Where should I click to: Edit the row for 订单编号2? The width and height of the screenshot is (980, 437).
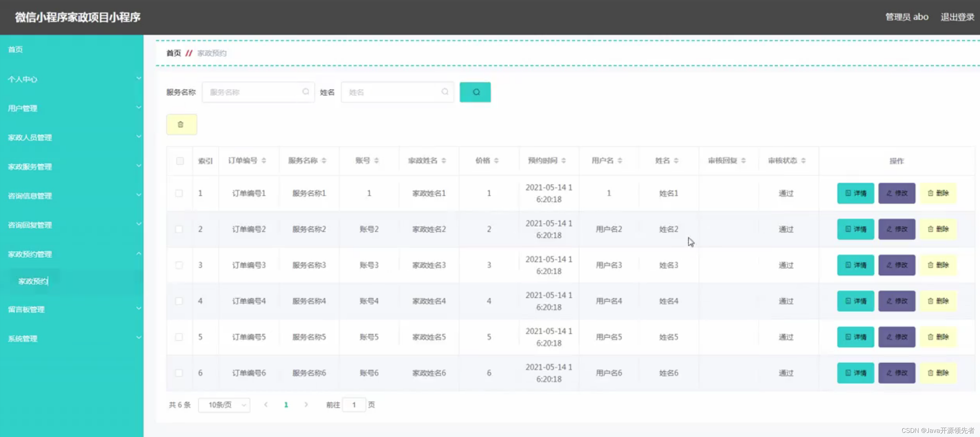(896, 229)
